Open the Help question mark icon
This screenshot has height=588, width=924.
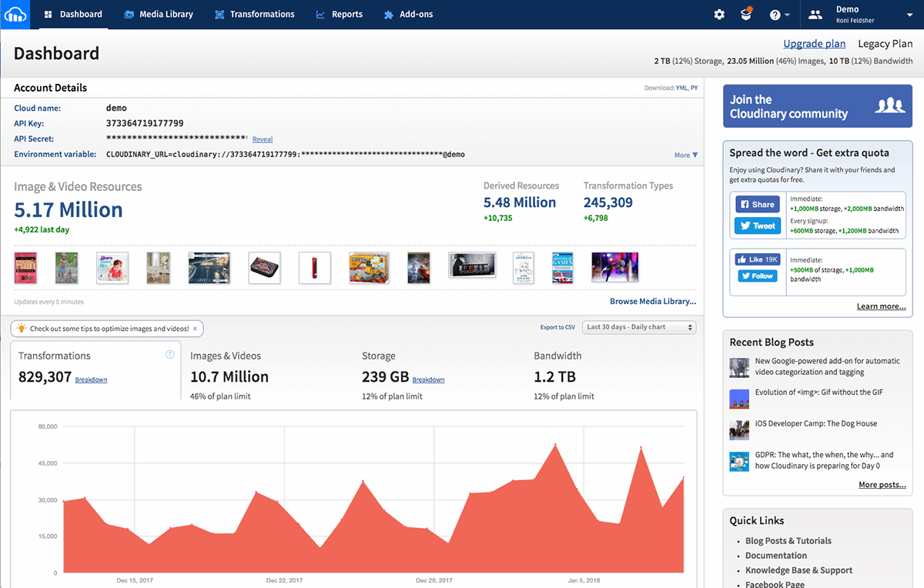[x=775, y=14]
